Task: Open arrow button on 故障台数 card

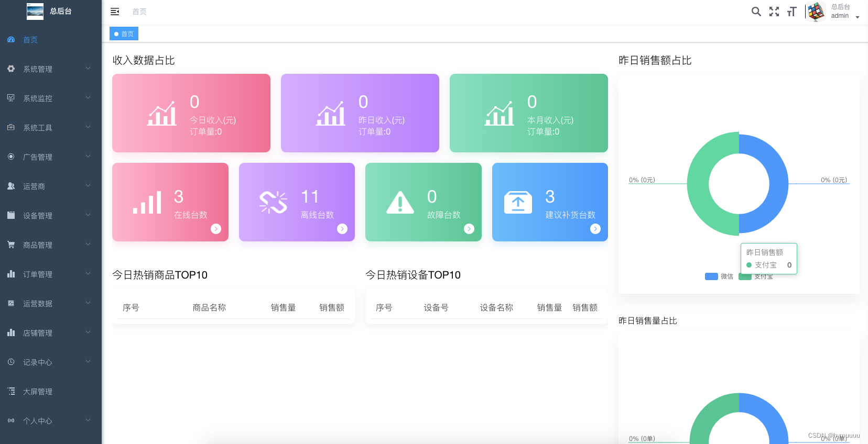Action: 469,229
